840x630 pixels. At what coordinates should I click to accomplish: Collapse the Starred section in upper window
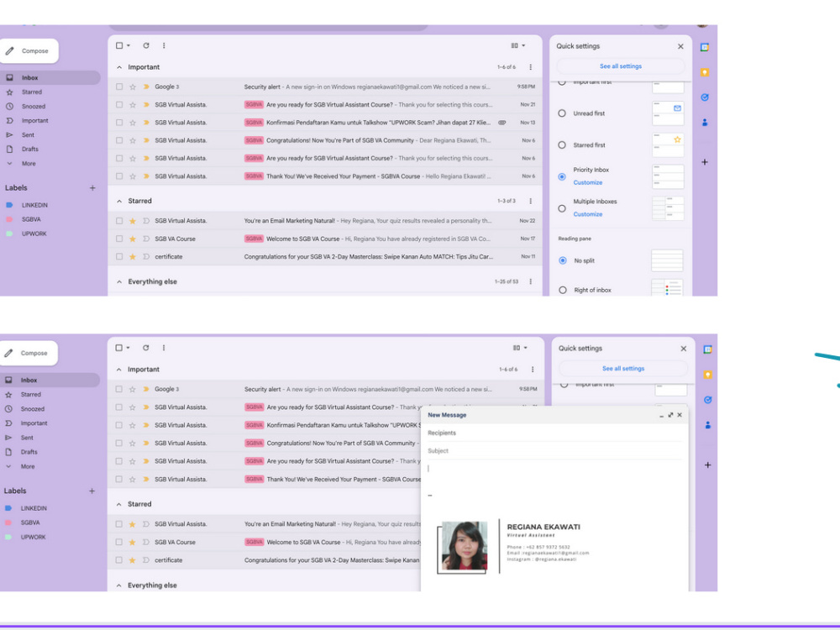[x=119, y=202]
